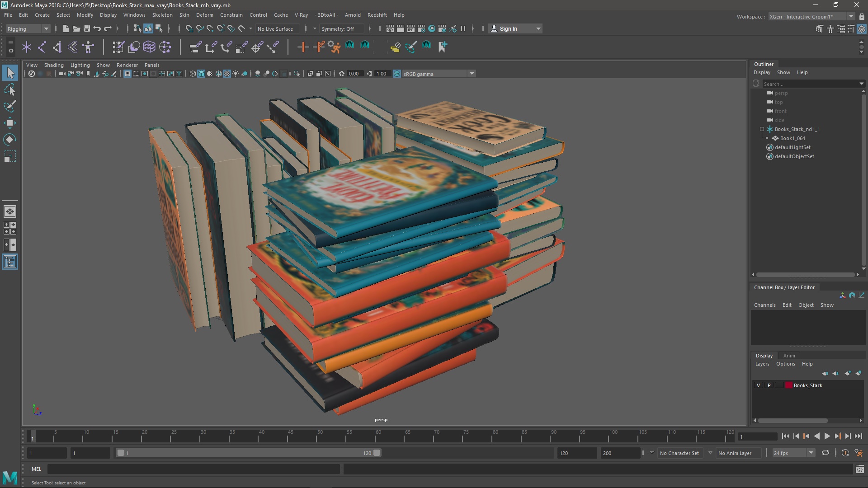Collapse the Books_Stack_ncl1_1 tree node
The width and height of the screenshot is (868, 488).
[x=762, y=129]
